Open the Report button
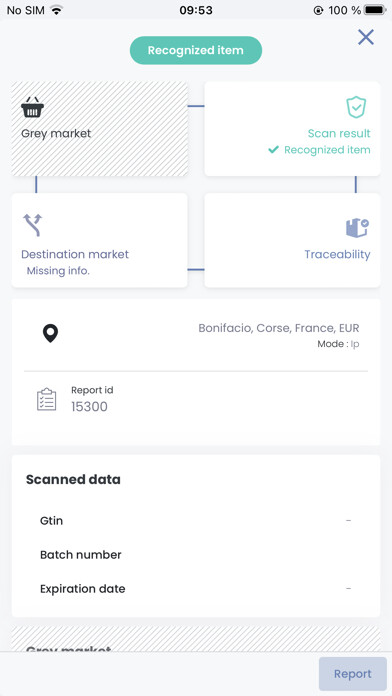392x696 pixels. pyautogui.click(x=352, y=674)
